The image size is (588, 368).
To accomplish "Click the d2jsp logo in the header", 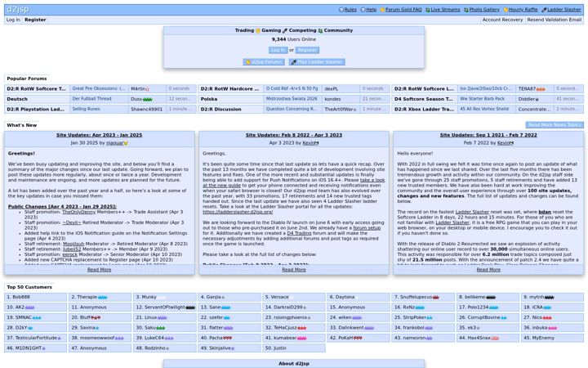I will [18, 9].
